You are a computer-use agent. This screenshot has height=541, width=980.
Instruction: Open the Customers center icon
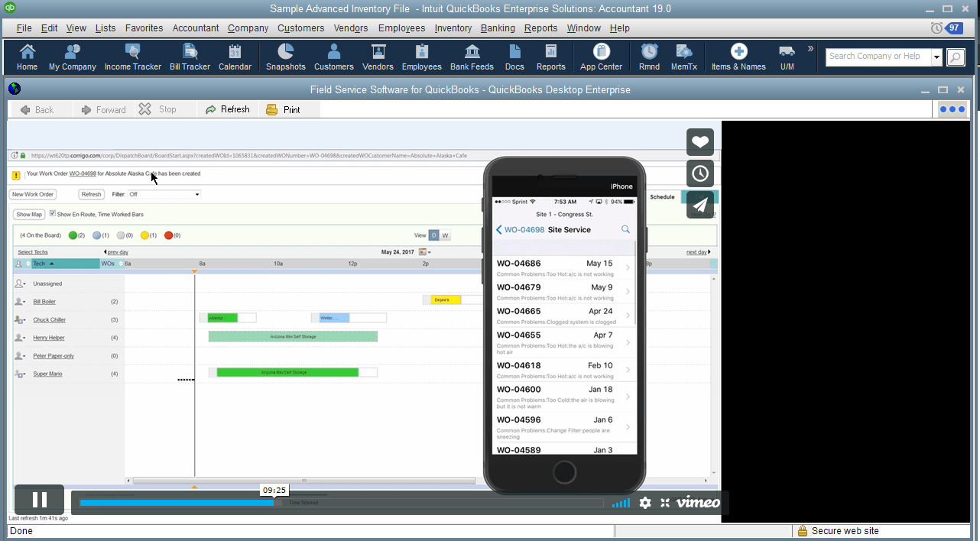[334, 57]
